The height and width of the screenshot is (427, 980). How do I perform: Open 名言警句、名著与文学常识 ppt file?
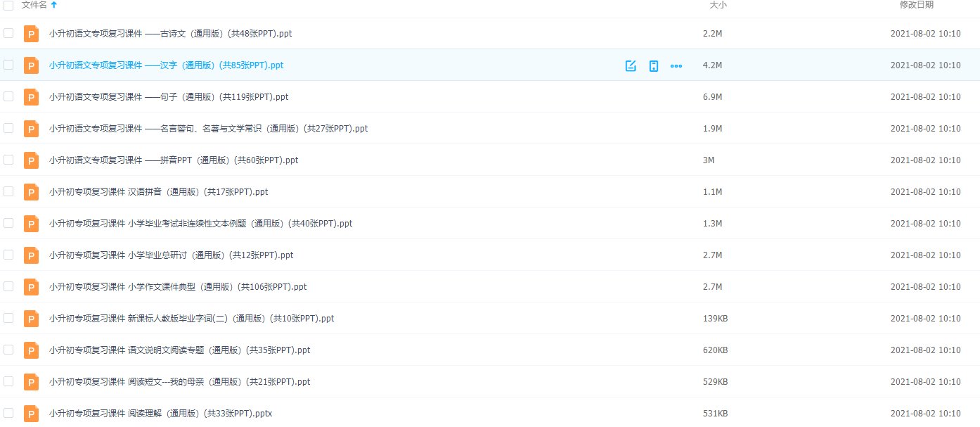pyautogui.click(x=208, y=129)
